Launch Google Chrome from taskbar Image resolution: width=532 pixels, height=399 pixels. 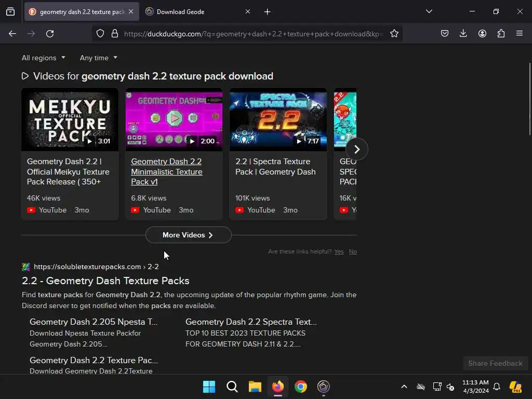[301, 387]
